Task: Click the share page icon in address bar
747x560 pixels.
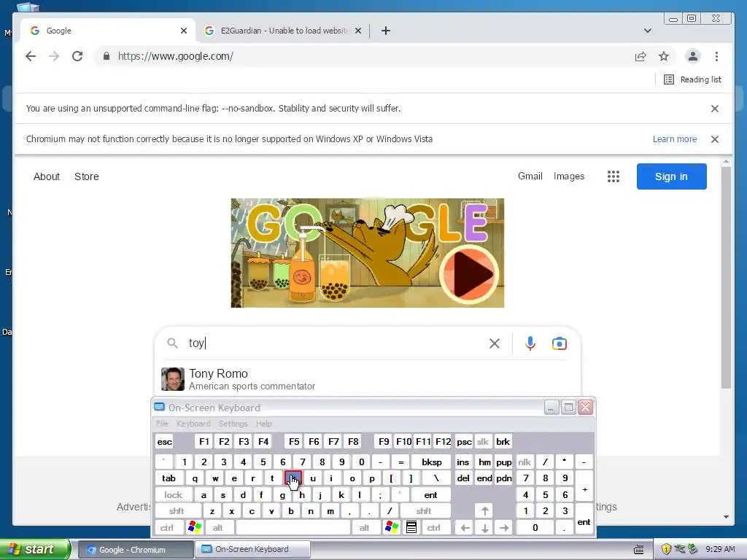Action: (640, 57)
